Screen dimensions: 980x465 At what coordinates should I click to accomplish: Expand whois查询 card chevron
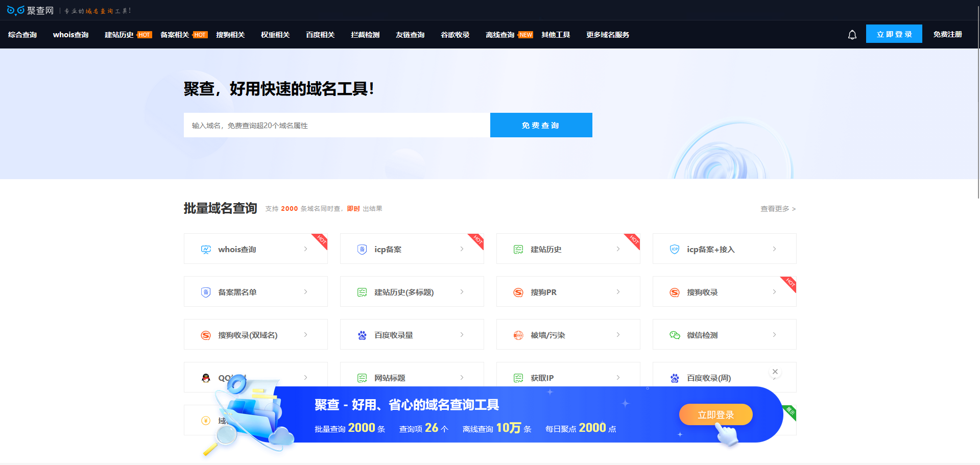click(305, 249)
